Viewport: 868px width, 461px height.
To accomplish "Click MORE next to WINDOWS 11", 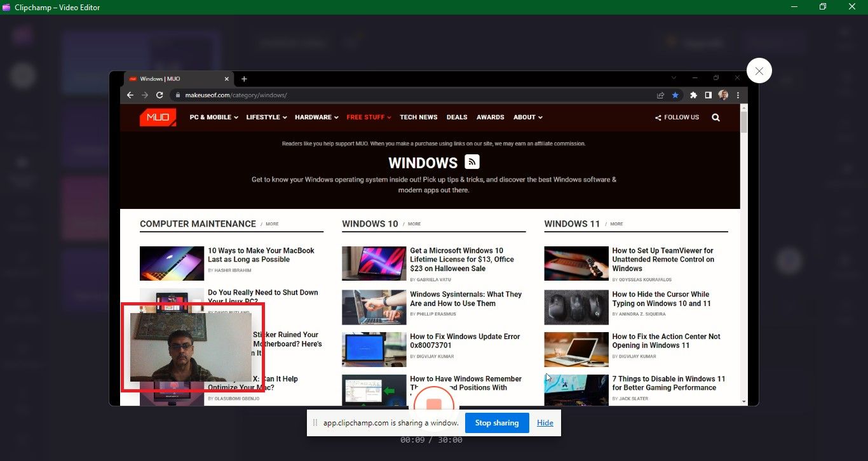I will click(x=616, y=224).
